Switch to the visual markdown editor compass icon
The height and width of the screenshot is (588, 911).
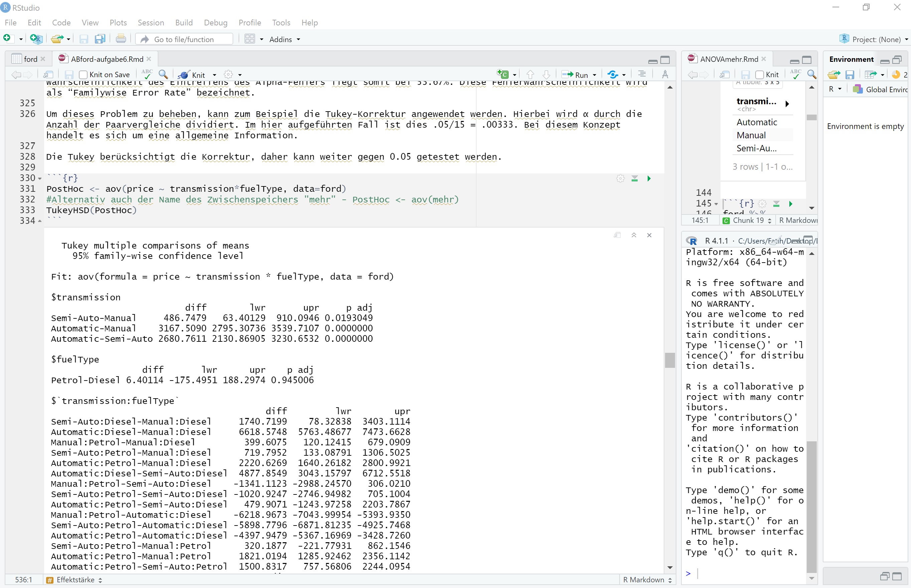pyautogui.click(x=665, y=75)
